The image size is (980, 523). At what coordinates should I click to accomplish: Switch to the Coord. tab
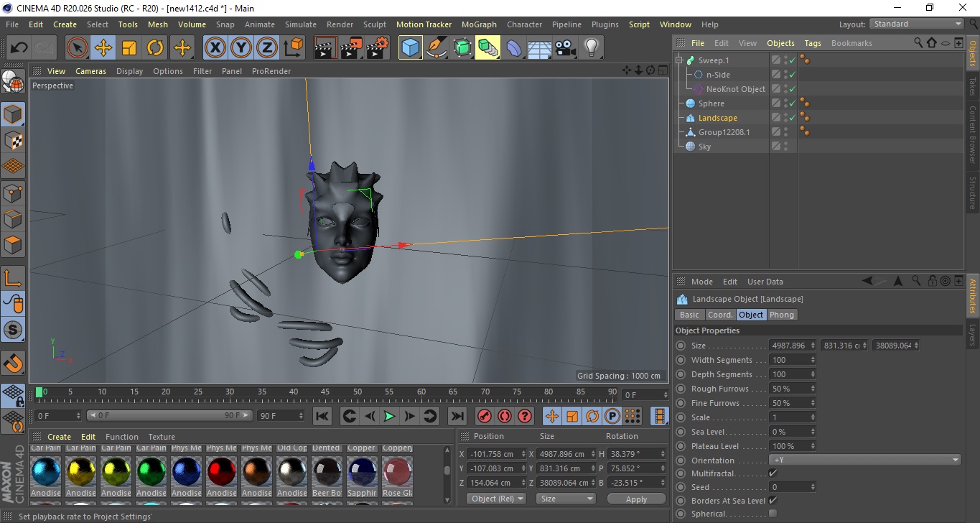point(720,315)
